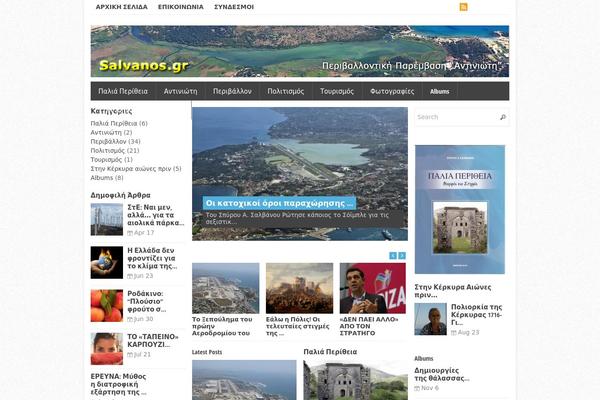Open category Αντινιώτη (2)

111,132
